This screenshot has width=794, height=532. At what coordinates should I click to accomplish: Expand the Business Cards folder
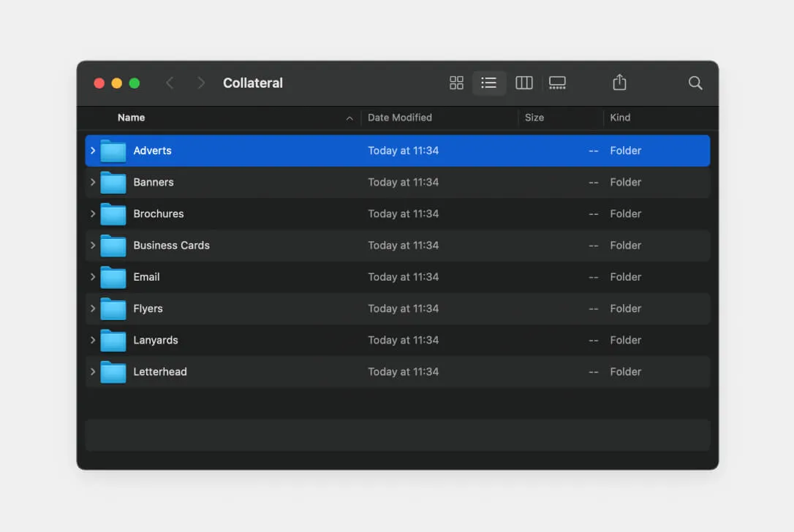pyautogui.click(x=93, y=246)
